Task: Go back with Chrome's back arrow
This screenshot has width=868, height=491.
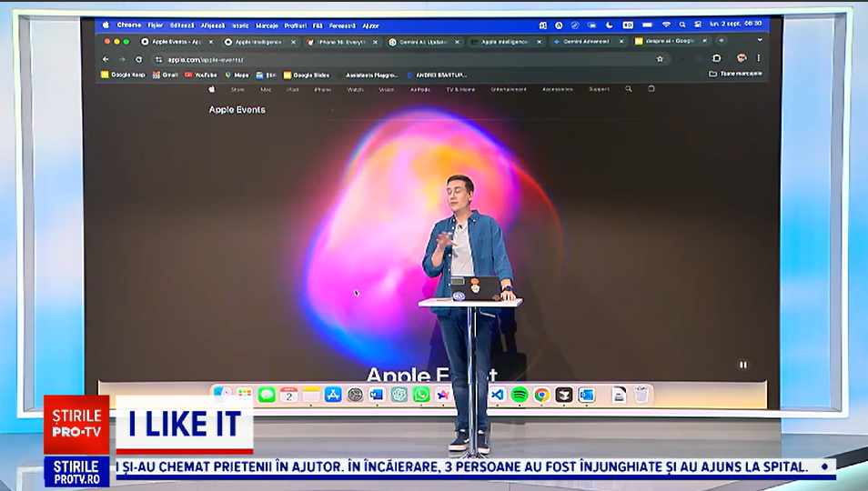Action: pyautogui.click(x=106, y=59)
